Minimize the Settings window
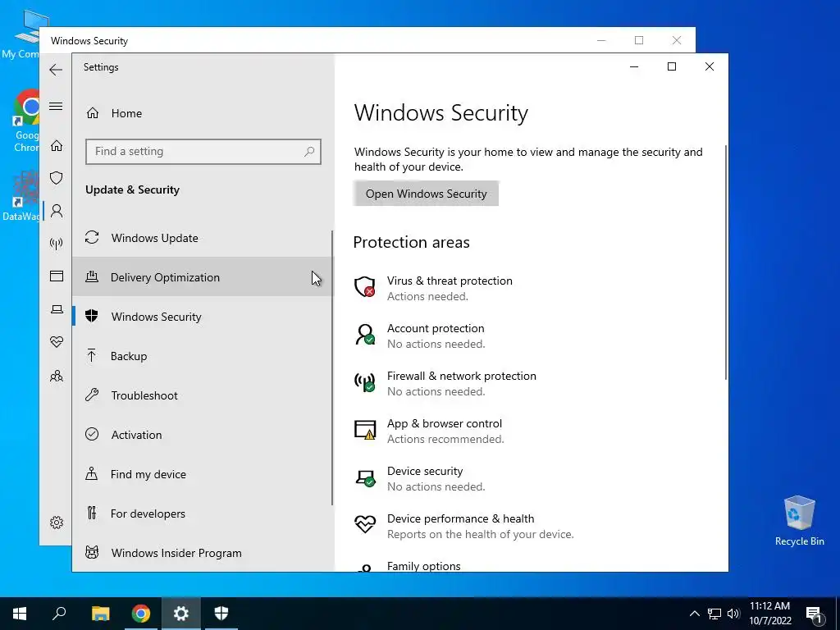840x630 pixels. pos(634,67)
